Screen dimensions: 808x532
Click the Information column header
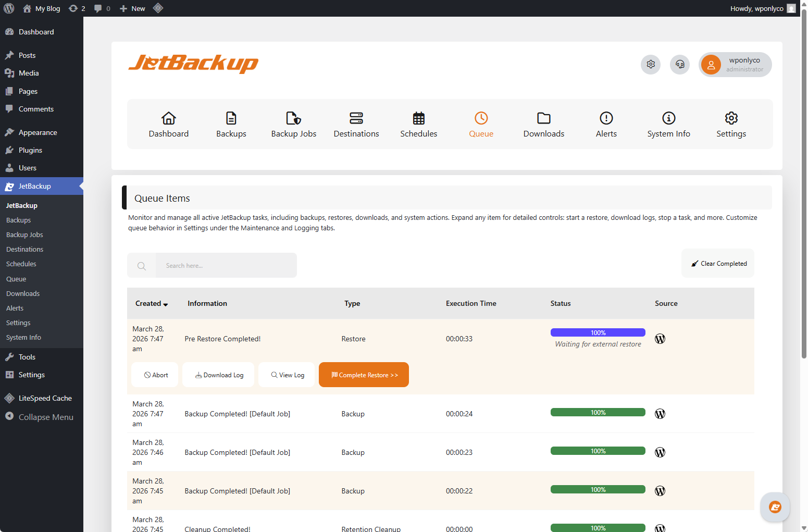click(207, 304)
